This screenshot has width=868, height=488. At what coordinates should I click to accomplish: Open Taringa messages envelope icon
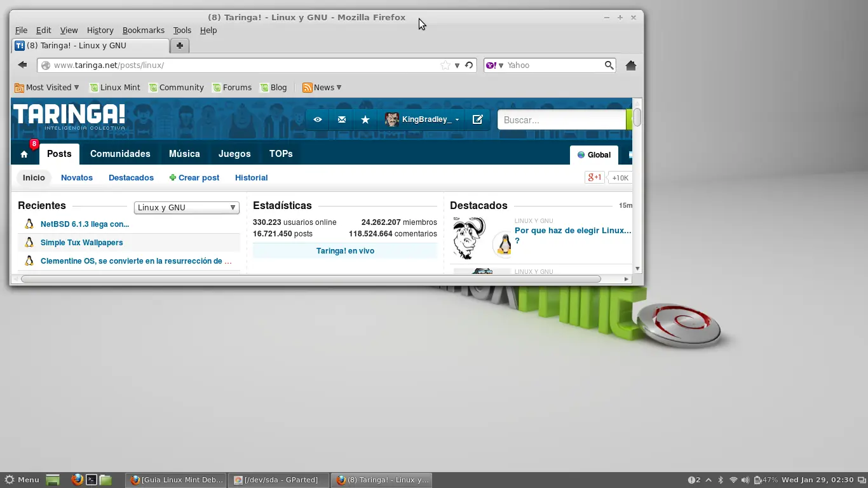click(x=341, y=119)
